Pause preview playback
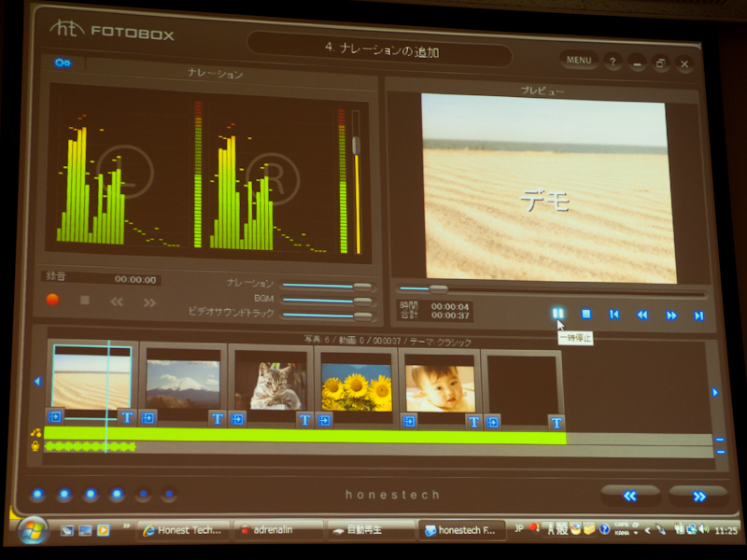The height and width of the screenshot is (560, 747). click(557, 313)
